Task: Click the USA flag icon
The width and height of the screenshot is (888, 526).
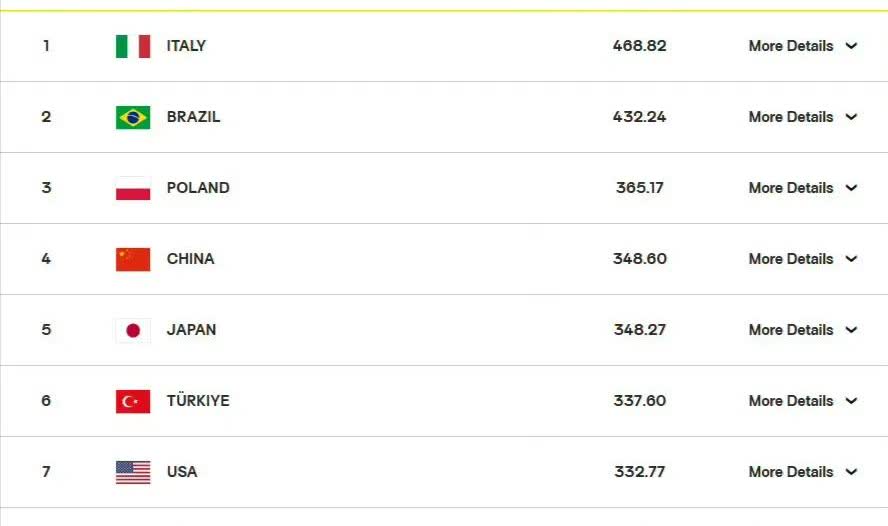Action: [x=133, y=472]
